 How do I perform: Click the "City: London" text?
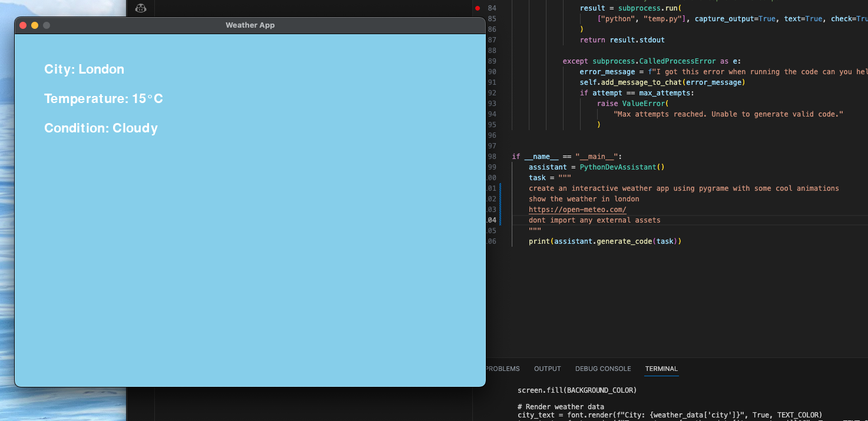[x=84, y=69]
